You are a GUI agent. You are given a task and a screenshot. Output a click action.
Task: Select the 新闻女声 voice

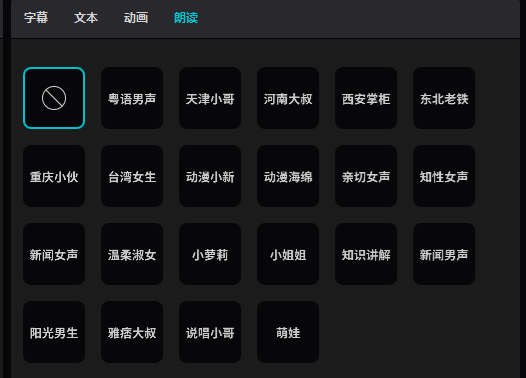coord(54,254)
